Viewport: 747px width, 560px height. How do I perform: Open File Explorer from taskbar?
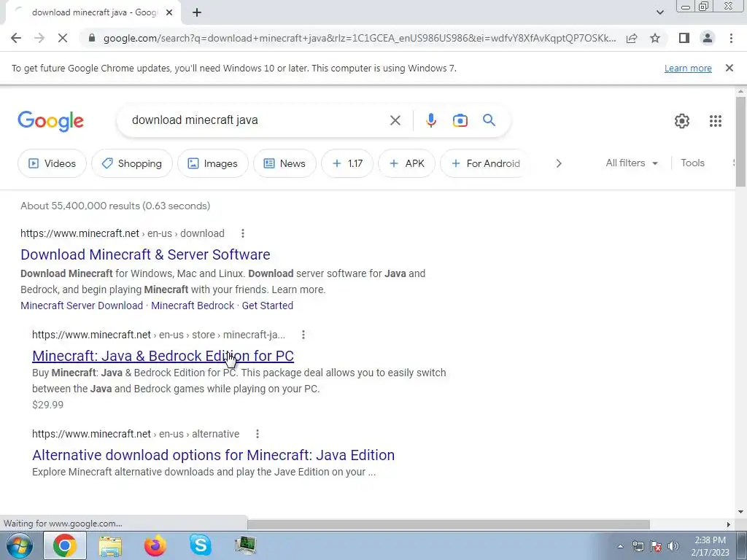tap(110, 545)
